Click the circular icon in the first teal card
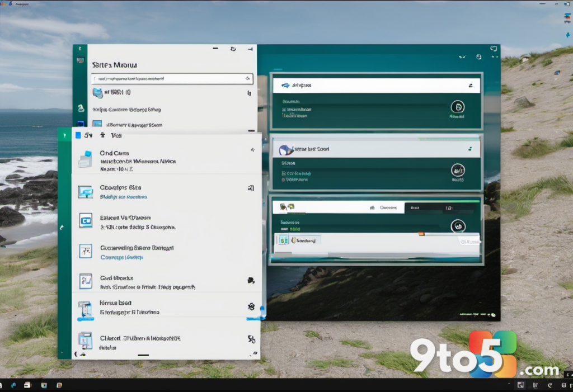This screenshot has height=392, width=573. click(x=458, y=107)
